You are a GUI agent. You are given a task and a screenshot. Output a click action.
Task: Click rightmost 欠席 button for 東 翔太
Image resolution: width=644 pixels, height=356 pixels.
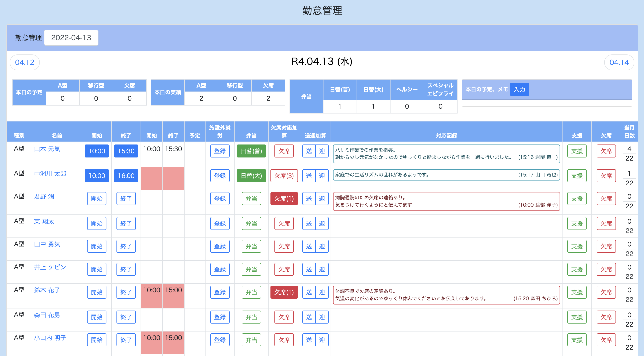tap(606, 223)
